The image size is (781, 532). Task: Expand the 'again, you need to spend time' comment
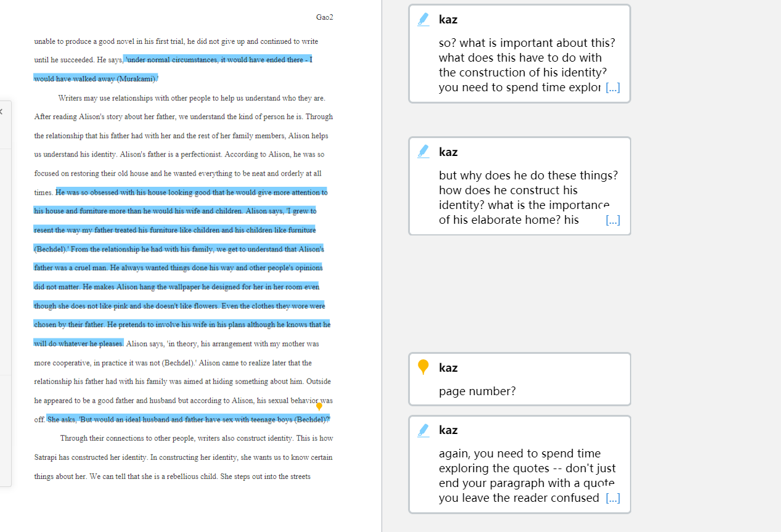click(613, 498)
